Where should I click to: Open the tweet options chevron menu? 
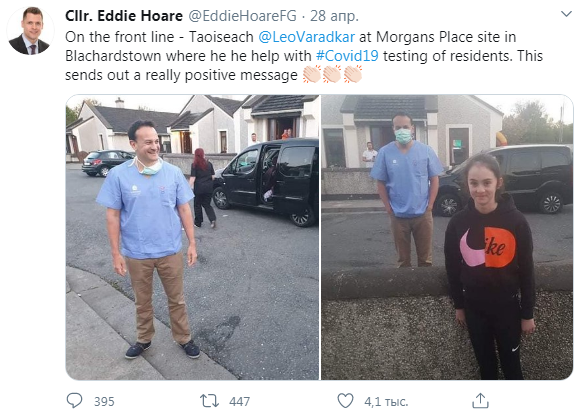tap(566, 14)
